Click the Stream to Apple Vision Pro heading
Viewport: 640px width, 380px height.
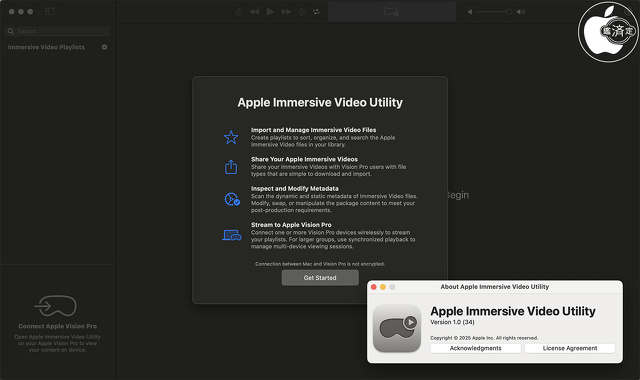[x=291, y=225]
